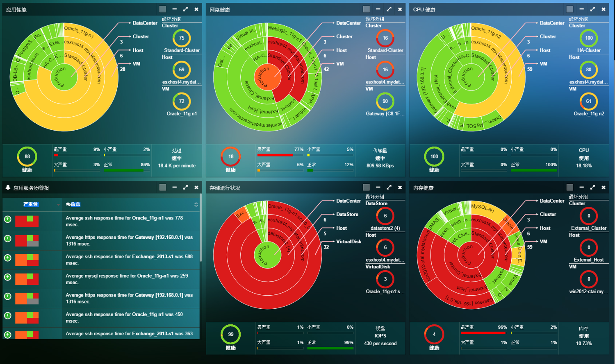Screen dimensions: 615x364
Task: Select HA-Cluster gauge 100 in CPU 健康
Action: click(589, 38)
